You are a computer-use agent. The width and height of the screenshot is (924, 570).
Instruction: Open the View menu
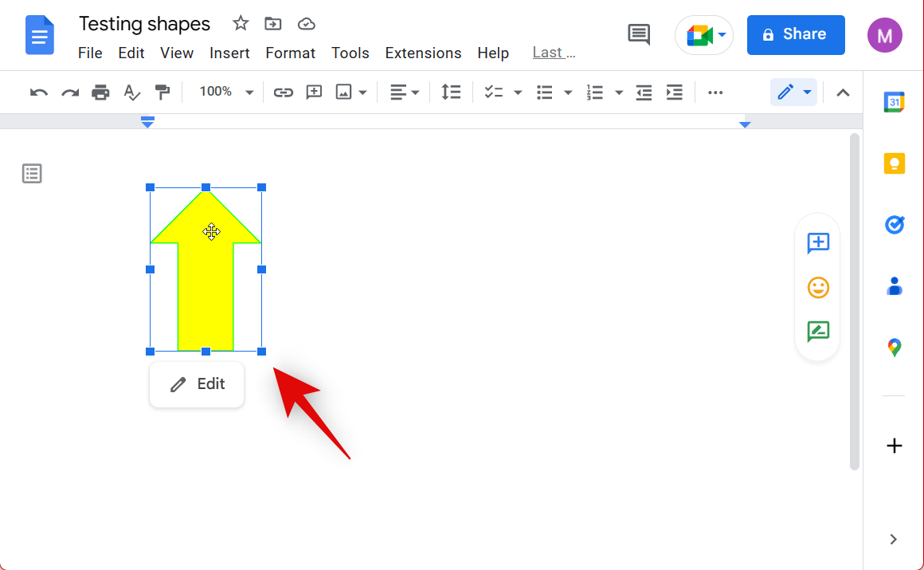(177, 53)
